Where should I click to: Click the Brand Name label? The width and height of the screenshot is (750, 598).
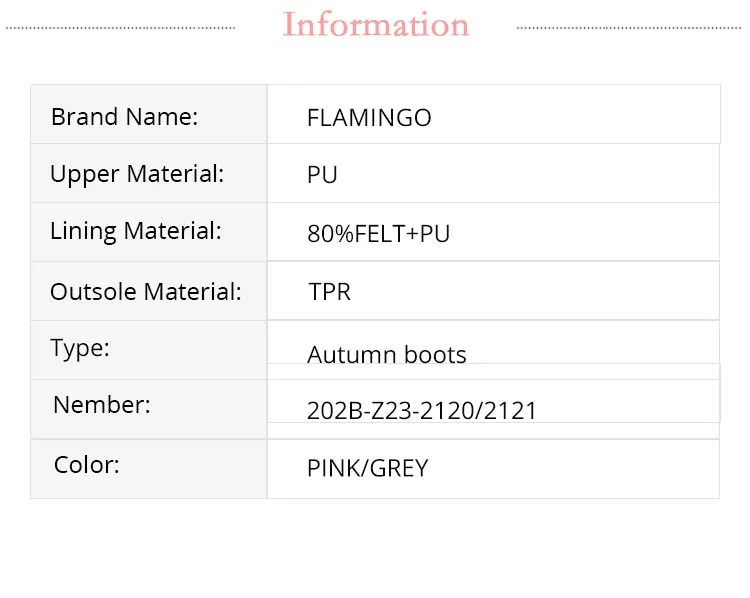[125, 116]
